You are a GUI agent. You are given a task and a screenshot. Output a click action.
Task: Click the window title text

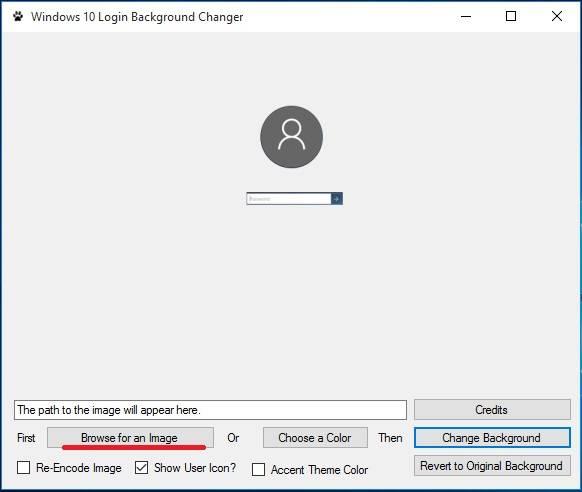pyautogui.click(x=137, y=17)
